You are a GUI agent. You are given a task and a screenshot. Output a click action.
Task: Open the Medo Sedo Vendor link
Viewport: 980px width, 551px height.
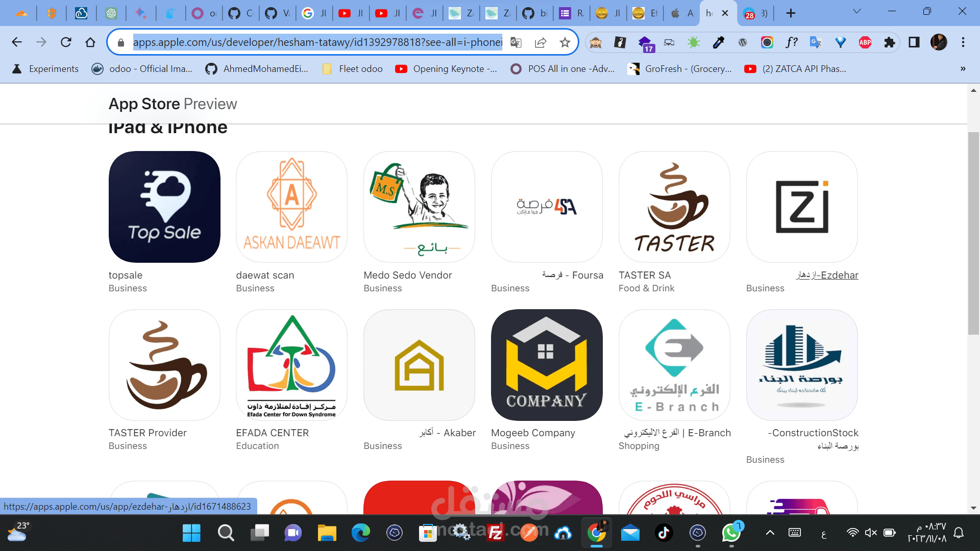407,275
